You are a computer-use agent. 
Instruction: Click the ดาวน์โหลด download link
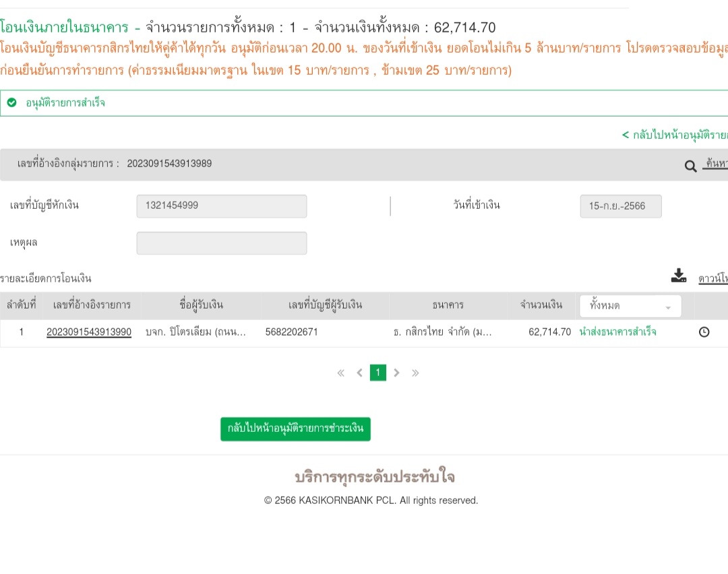click(712, 278)
